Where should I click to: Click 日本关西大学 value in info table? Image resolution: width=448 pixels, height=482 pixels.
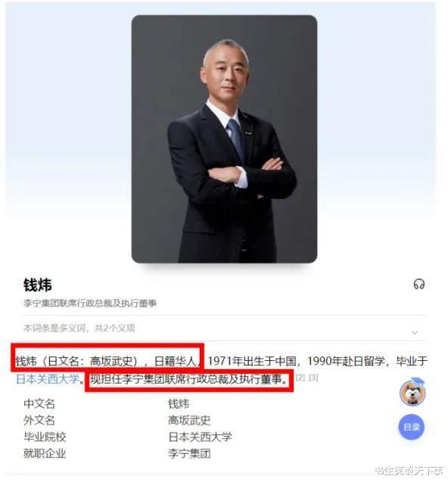tap(201, 437)
